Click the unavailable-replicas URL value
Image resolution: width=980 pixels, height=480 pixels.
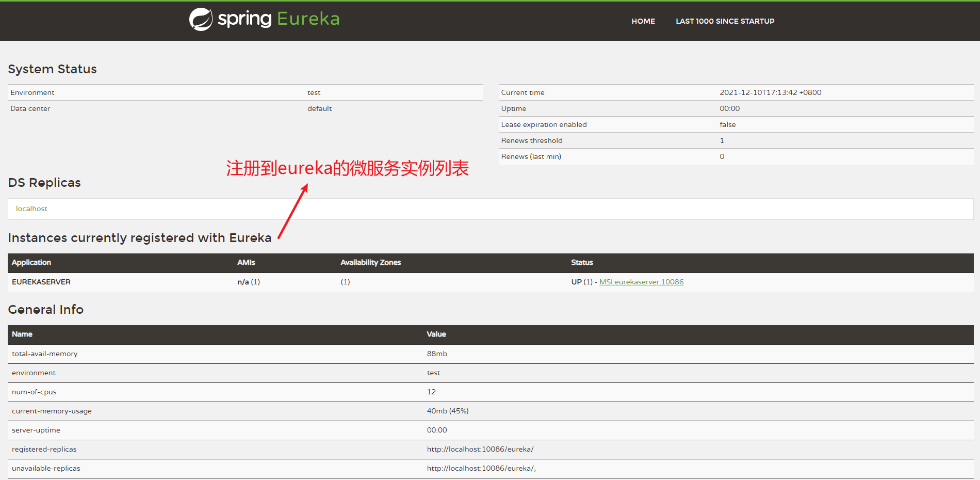click(x=481, y=468)
